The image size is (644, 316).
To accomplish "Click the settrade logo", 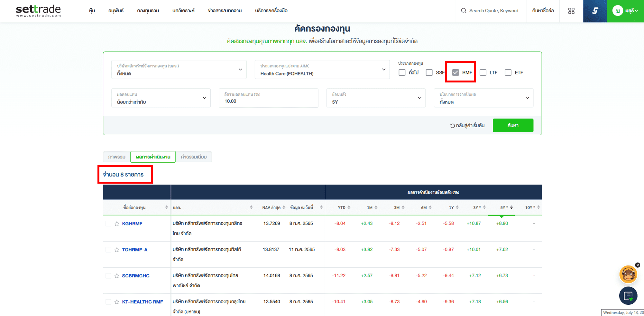I will pyautogui.click(x=38, y=11).
